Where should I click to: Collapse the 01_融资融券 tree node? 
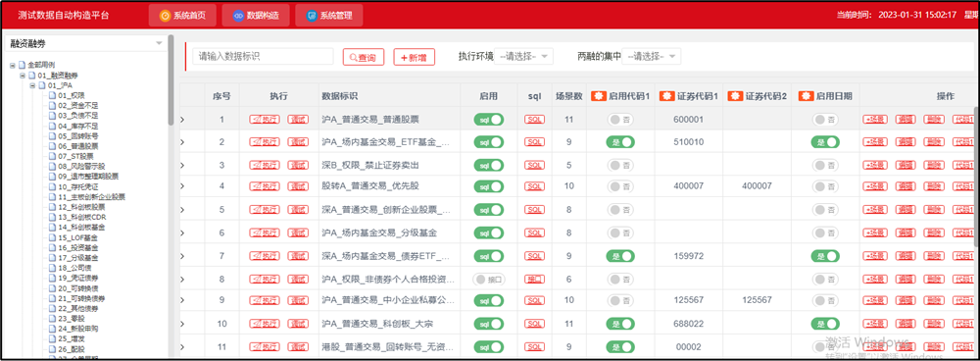tap(23, 76)
